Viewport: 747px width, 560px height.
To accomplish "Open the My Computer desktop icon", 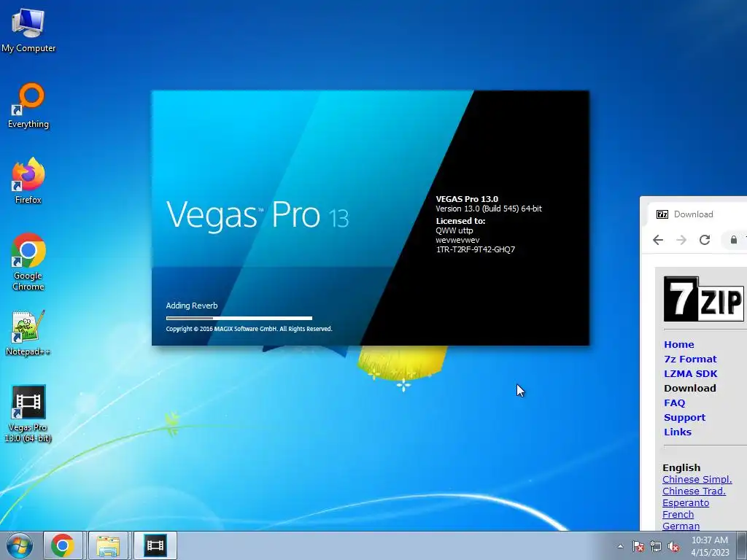I will coord(28,31).
